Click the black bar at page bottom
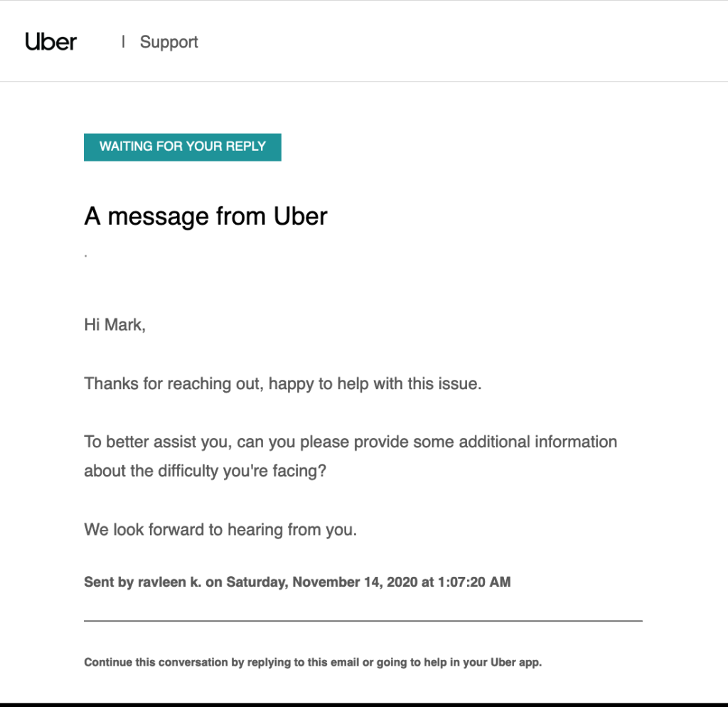The height and width of the screenshot is (707, 728). point(364,703)
